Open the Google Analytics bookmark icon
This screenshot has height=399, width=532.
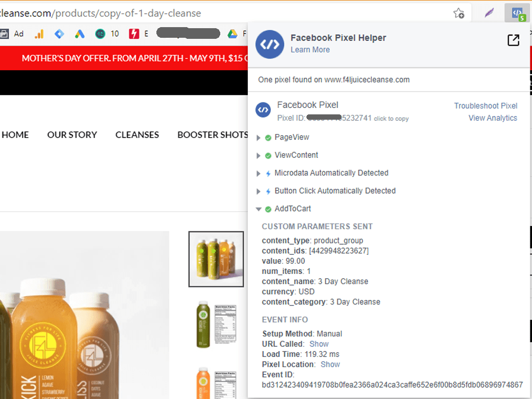click(x=39, y=34)
